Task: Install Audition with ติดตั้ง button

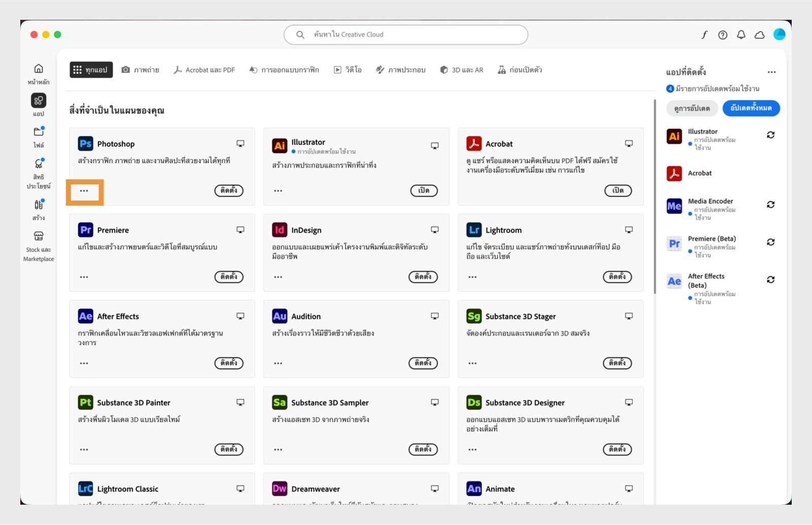Action: (x=423, y=363)
